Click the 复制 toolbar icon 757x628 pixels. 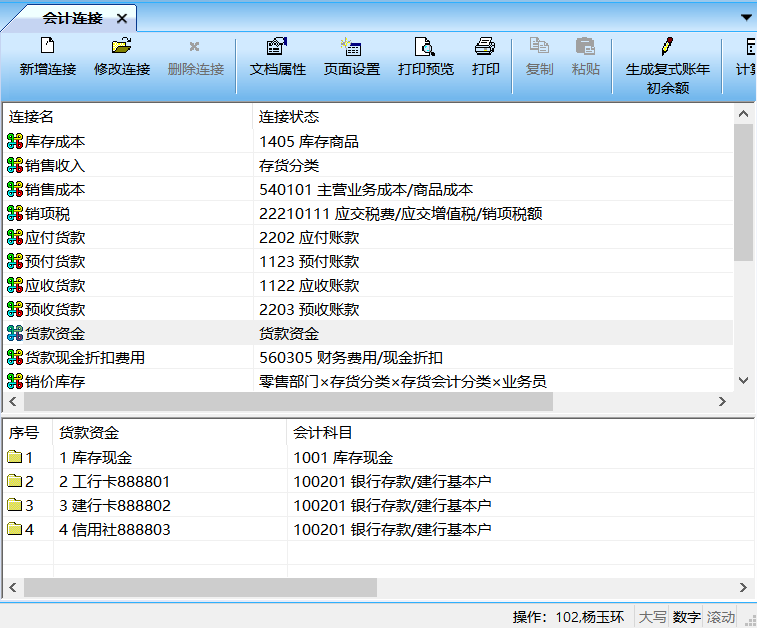(539, 46)
